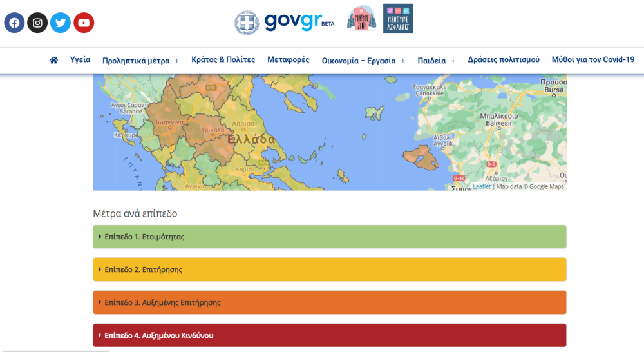
Task: Open the Οικονομία – Εργασία submenu plus
Action: point(403,61)
